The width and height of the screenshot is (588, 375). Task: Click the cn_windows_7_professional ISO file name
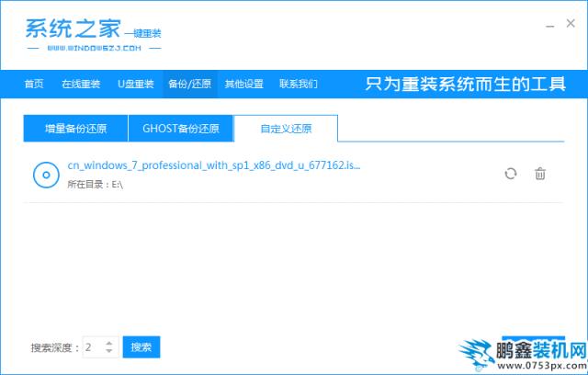click(214, 165)
